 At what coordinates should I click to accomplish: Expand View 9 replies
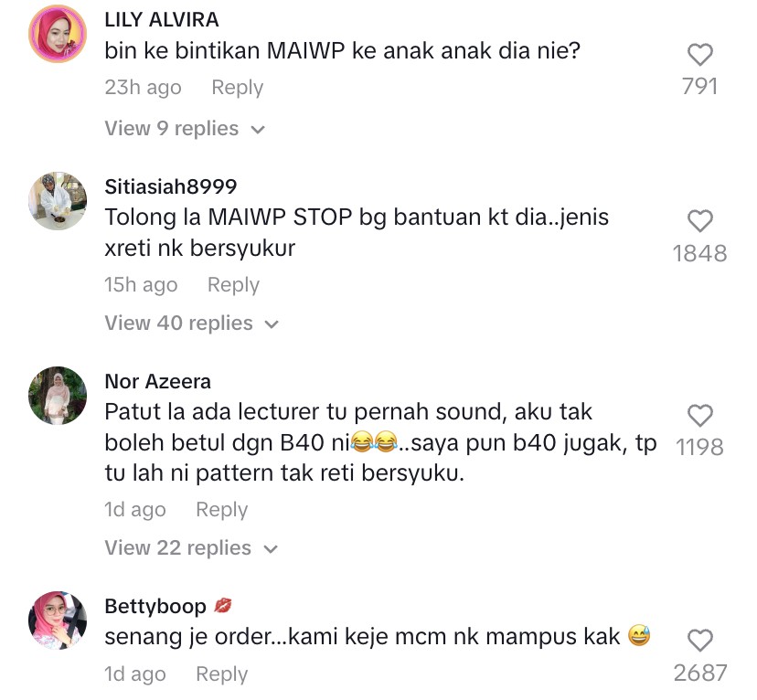click(x=185, y=129)
